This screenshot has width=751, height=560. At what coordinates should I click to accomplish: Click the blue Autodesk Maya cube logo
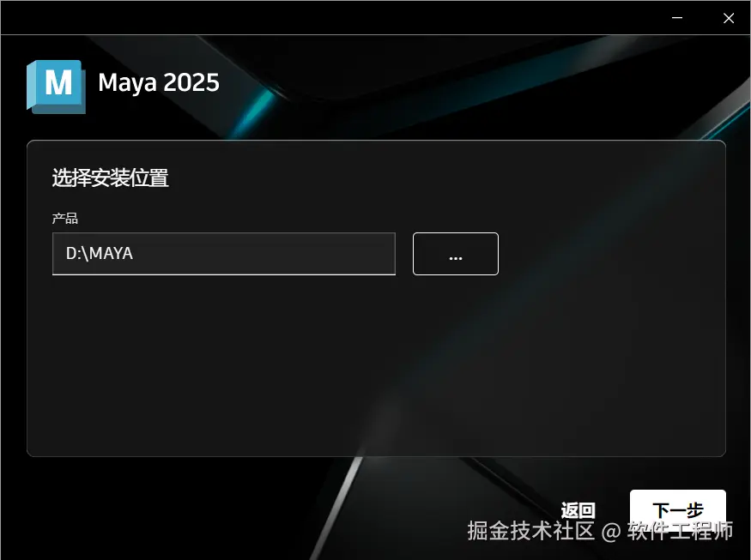point(56,87)
